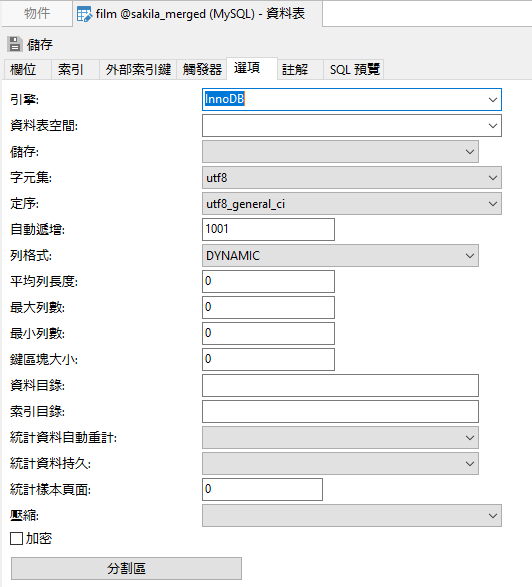Select the film @sakila_merged table tab
The height and width of the screenshot is (587, 532).
coord(197,14)
